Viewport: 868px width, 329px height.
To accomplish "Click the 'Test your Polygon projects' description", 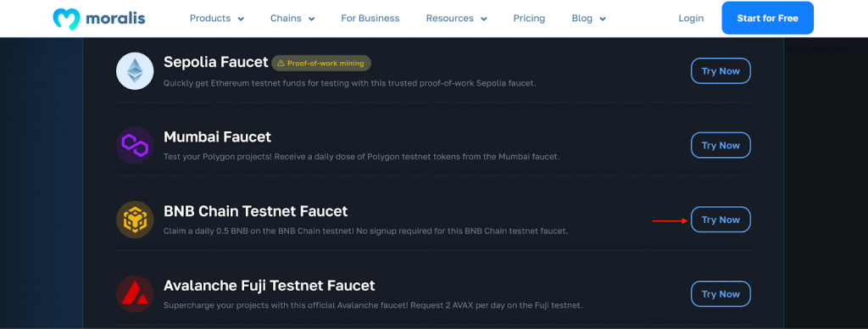I will (361, 157).
